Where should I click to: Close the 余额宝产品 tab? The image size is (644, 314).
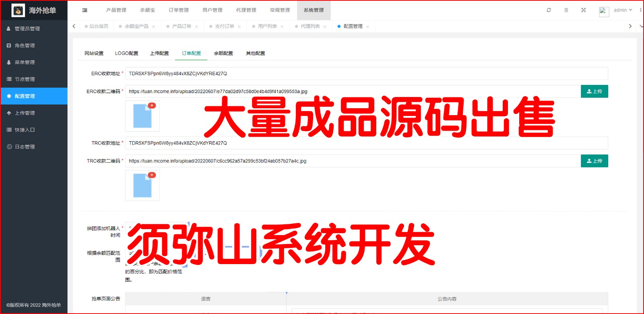tap(154, 27)
